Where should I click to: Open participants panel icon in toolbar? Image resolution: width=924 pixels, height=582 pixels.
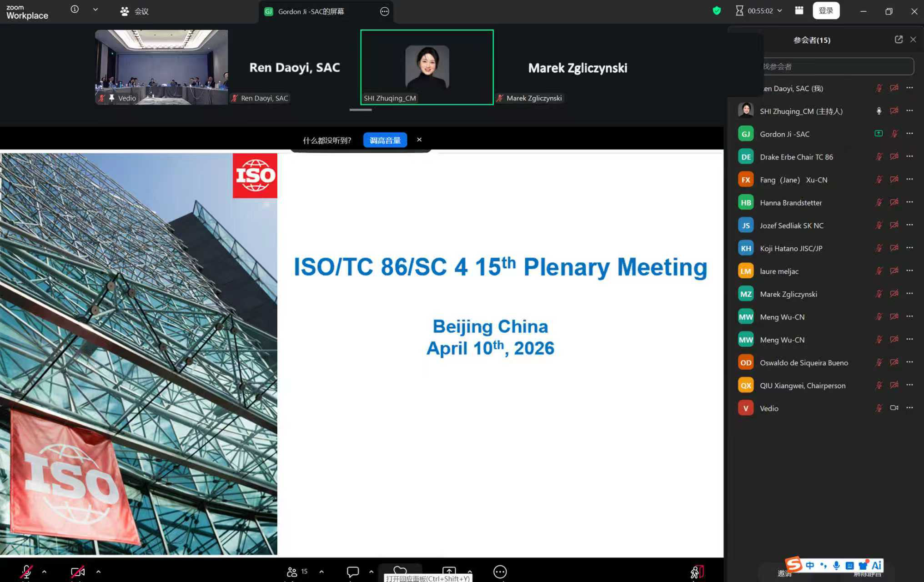tap(292, 572)
